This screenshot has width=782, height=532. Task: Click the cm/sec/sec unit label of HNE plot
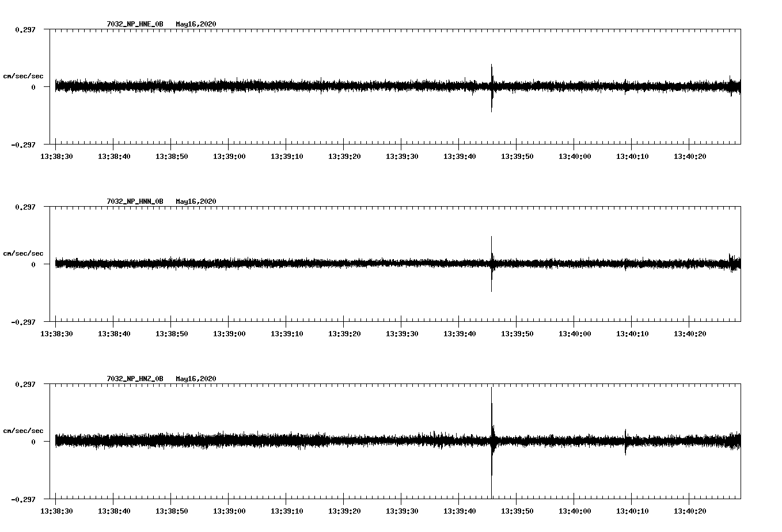coord(23,76)
